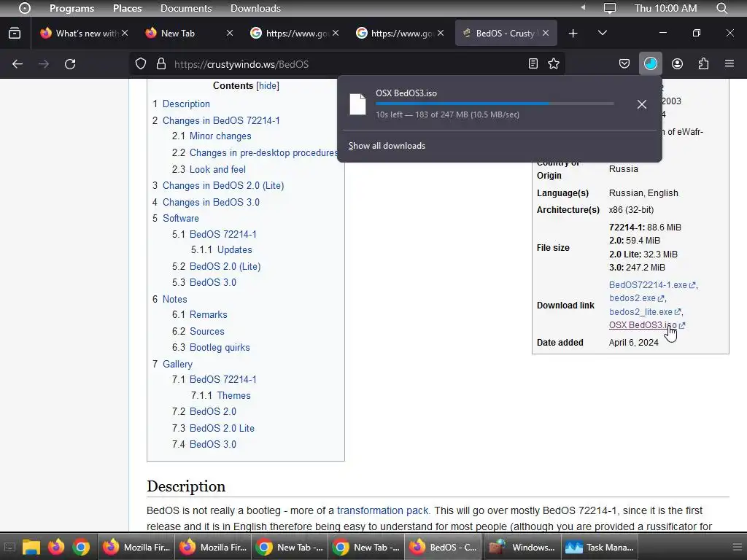Close the BedOS - Crusty tab

546,33
